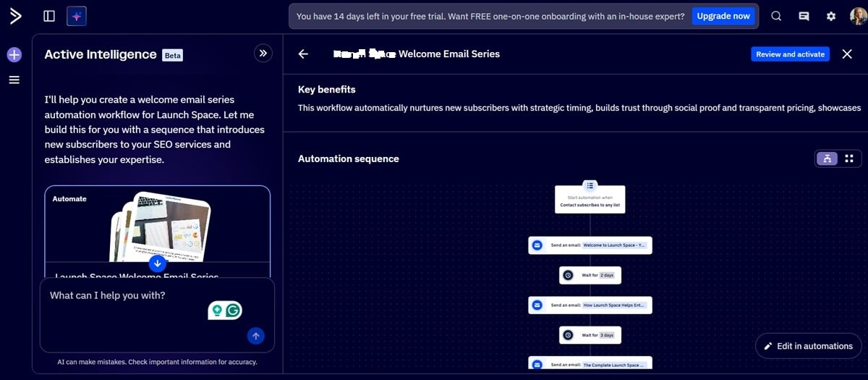Click the Key benefits heading
The width and height of the screenshot is (868, 380).
(x=327, y=90)
